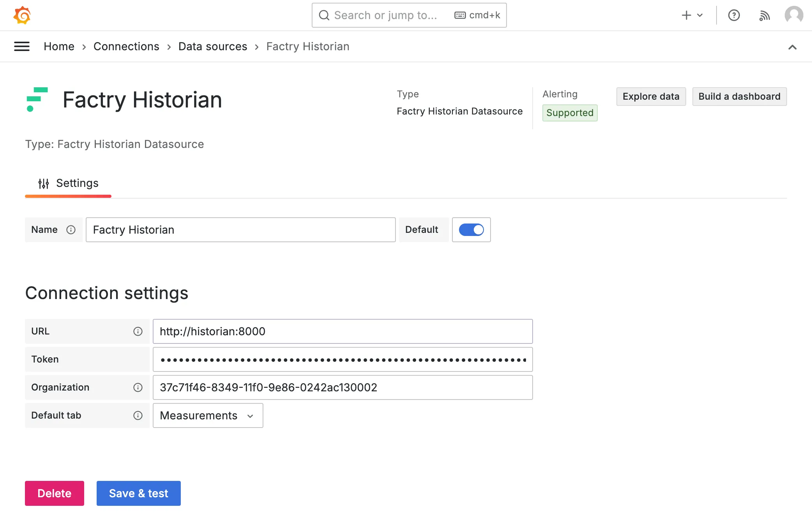Screen dimensions: 812x521
Task: Toggle the Default datasource switch
Action: 471,230
